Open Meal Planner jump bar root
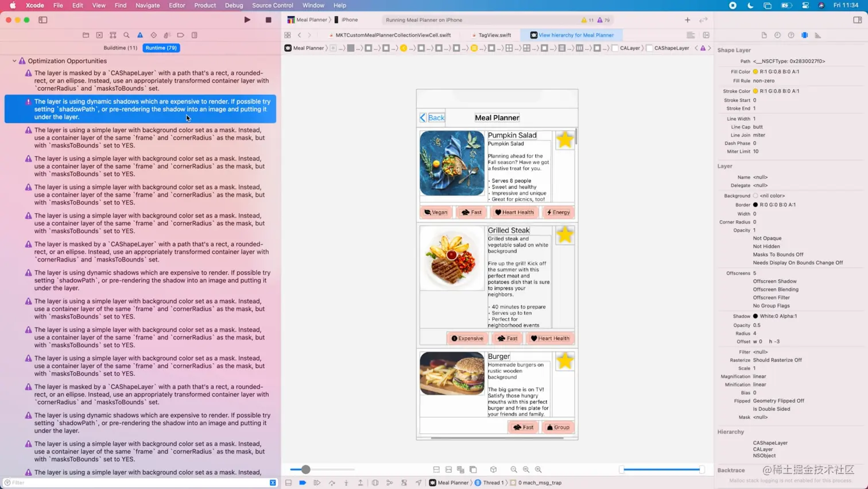 coord(305,48)
